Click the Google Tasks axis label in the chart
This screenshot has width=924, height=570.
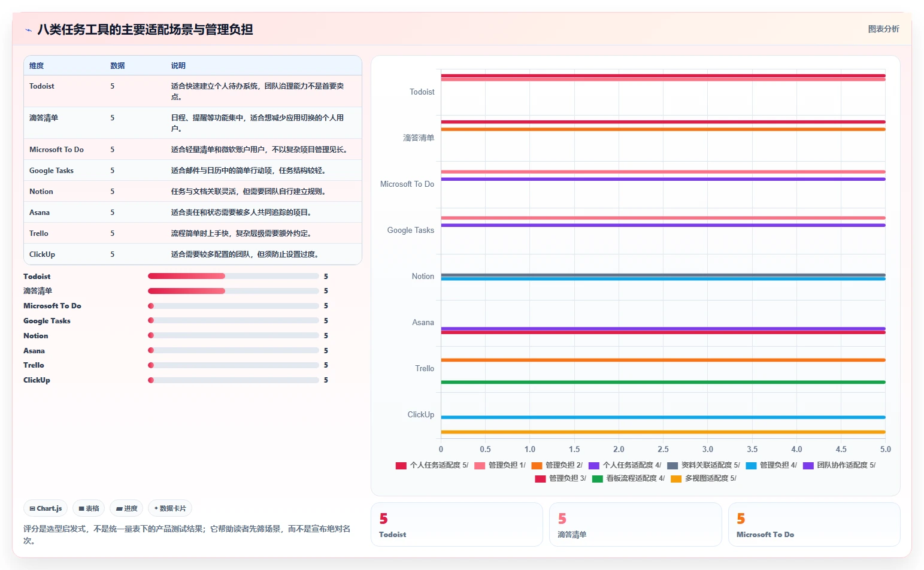click(x=411, y=231)
